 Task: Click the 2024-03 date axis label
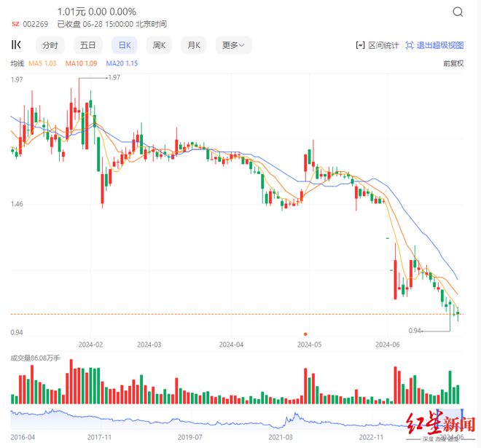(149, 345)
